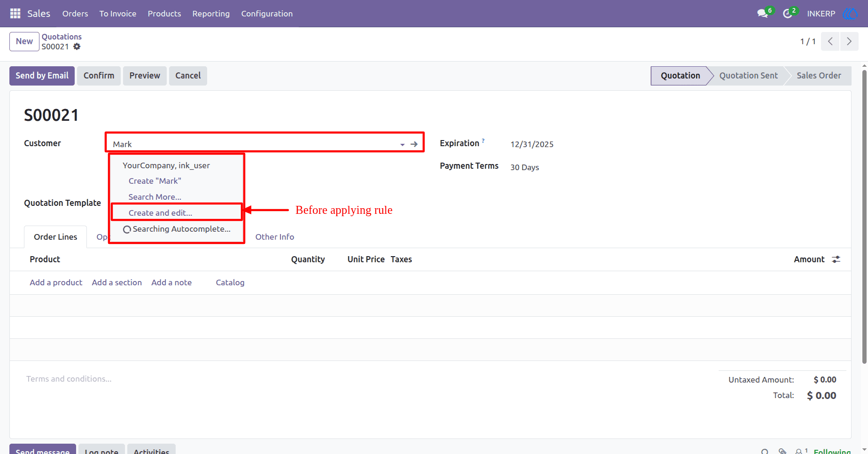Open the conversations chat icon
Image resolution: width=868 pixels, height=454 pixels.
click(763, 14)
